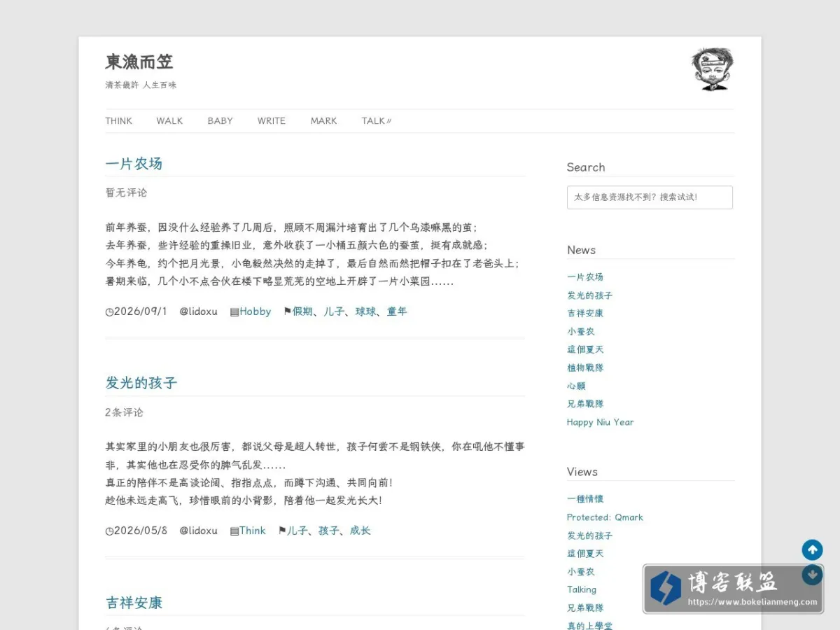Click the site title 東漁而笠

click(139, 62)
